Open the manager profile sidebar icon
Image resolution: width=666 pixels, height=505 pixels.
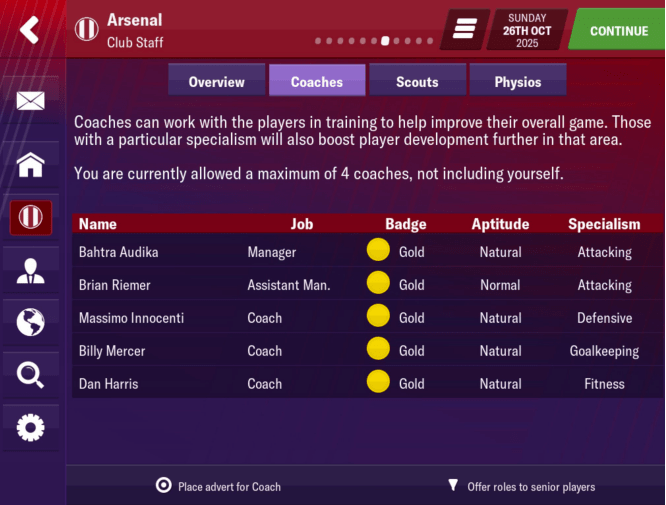31,270
